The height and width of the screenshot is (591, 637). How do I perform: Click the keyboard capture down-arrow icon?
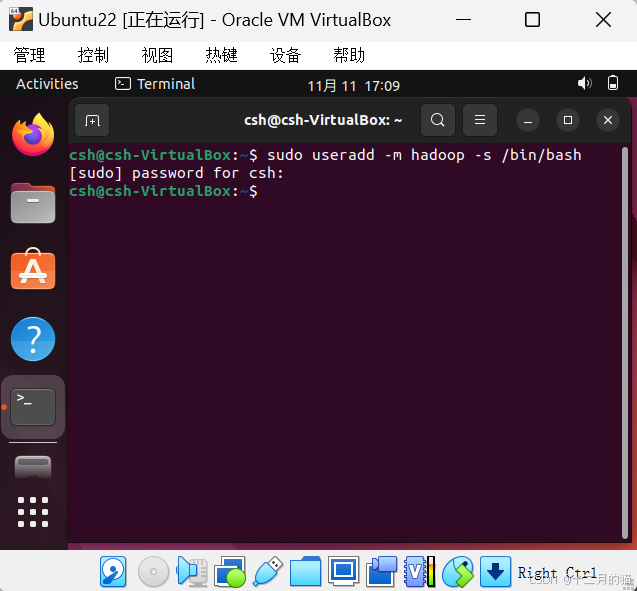[x=495, y=572]
